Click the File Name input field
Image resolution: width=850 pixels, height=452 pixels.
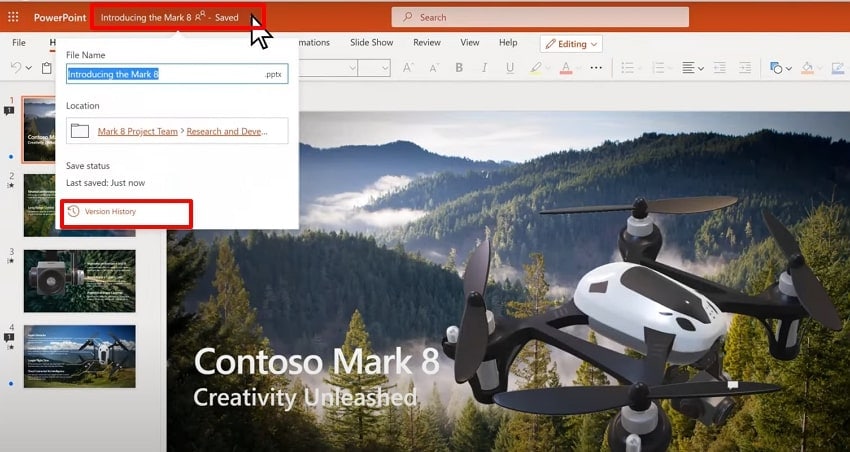click(177, 74)
